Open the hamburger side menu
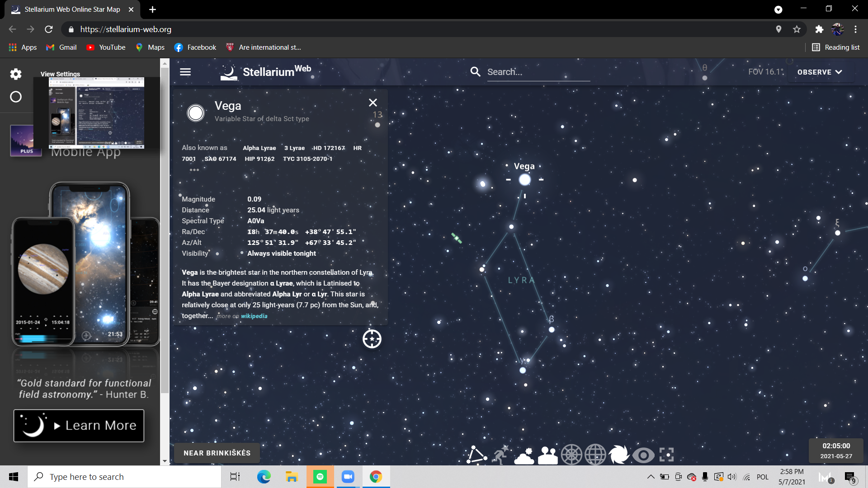This screenshot has height=488, width=868. (185, 72)
